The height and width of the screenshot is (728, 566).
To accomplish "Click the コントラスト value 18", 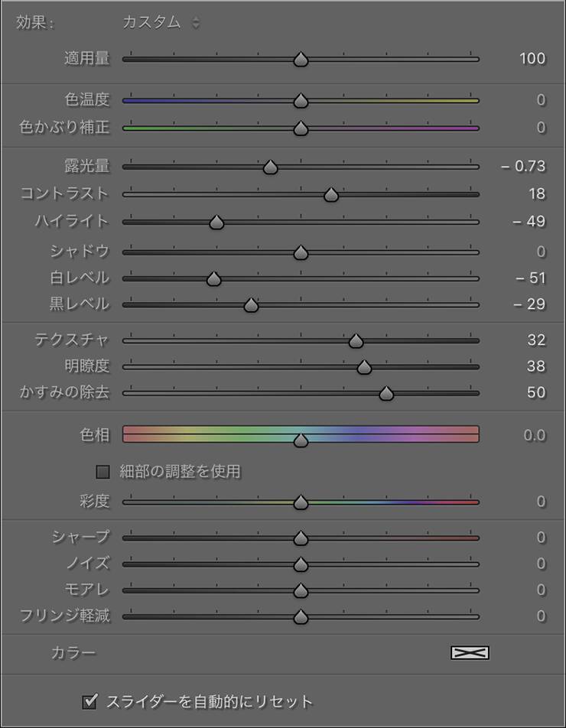I will 536,193.
